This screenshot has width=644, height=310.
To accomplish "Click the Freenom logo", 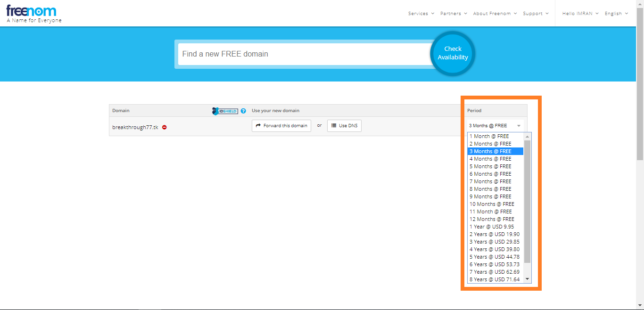I will pyautogui.click(x=31, y=10).
